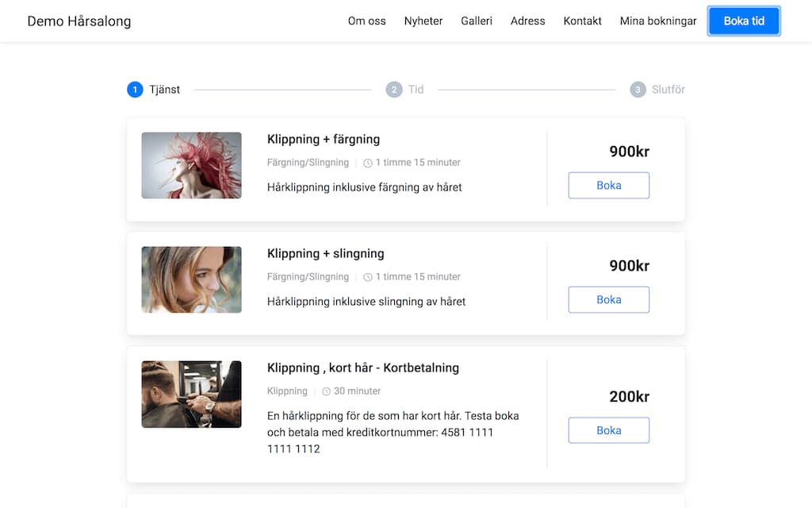This screenshot has width=812, height=508.
Task: Open the Om oss page
Action: click(x=366, y=21)
